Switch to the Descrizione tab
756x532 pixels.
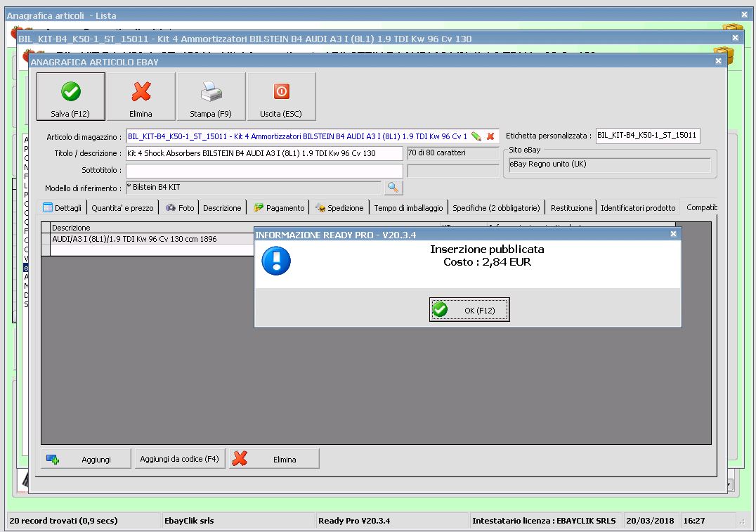(x=222, y=208)
